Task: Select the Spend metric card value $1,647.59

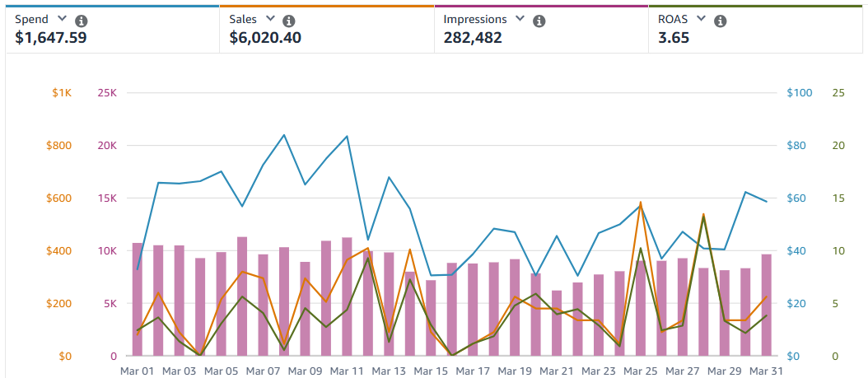Action: point(51,37)
